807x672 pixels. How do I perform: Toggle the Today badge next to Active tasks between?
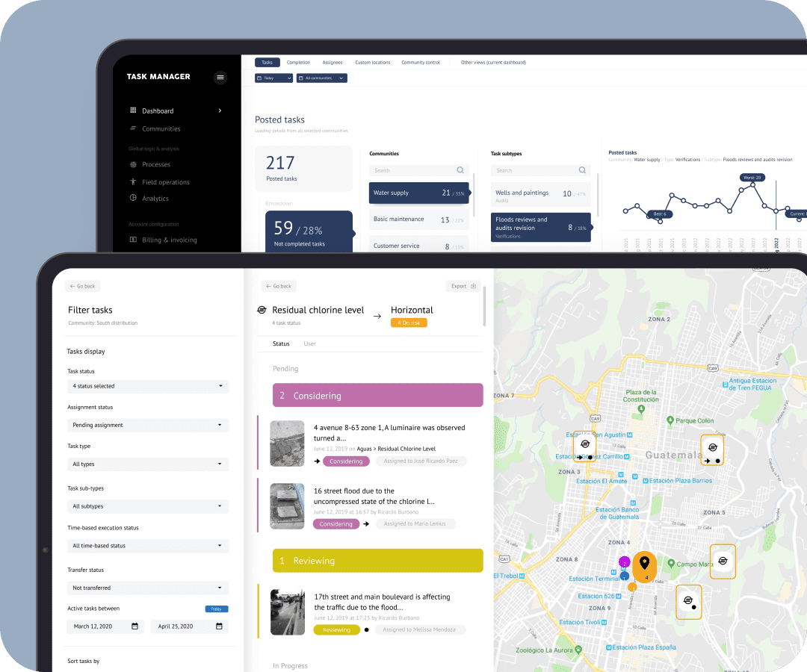coord(216,609)
